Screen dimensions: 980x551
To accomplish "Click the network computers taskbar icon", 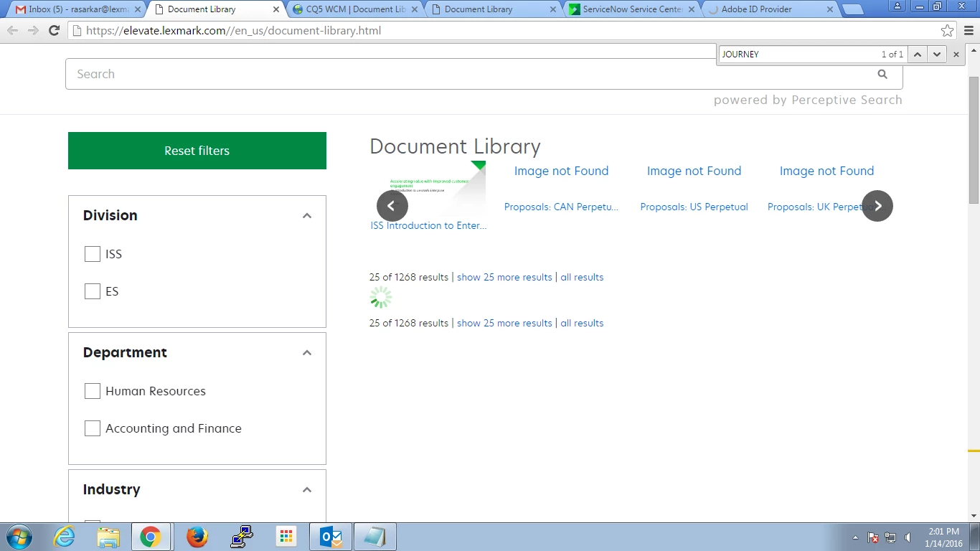I will (242, 537).
